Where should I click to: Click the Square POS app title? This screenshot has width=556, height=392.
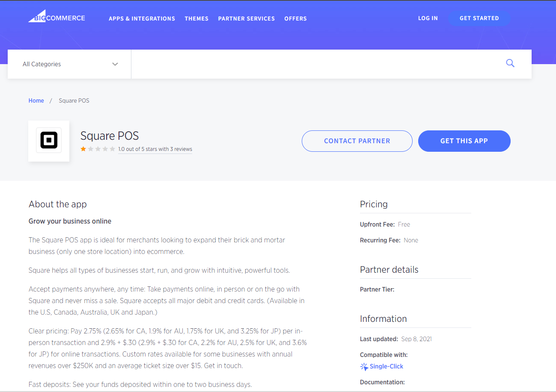[x=110, y=136]
